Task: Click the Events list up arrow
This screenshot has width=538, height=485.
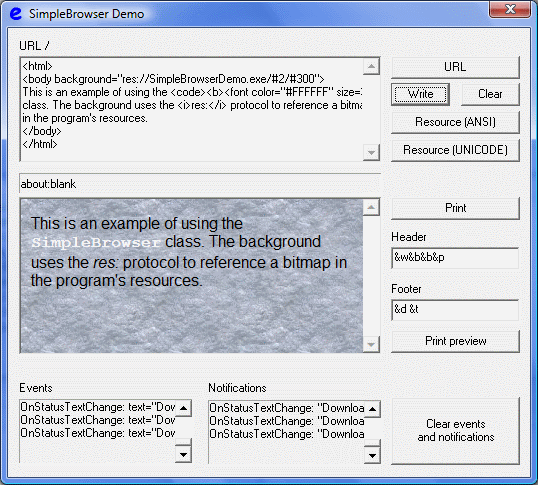Action: pyautogui.click(x=184, y=408)
